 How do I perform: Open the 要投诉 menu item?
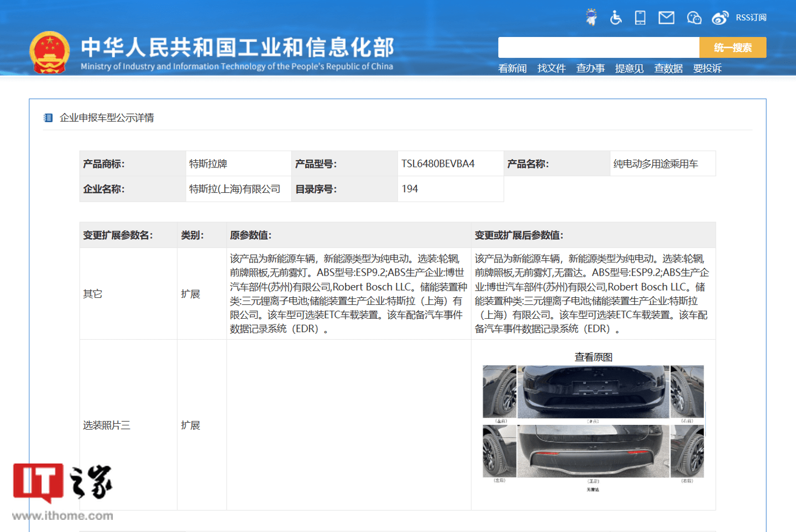pos(708,69)
